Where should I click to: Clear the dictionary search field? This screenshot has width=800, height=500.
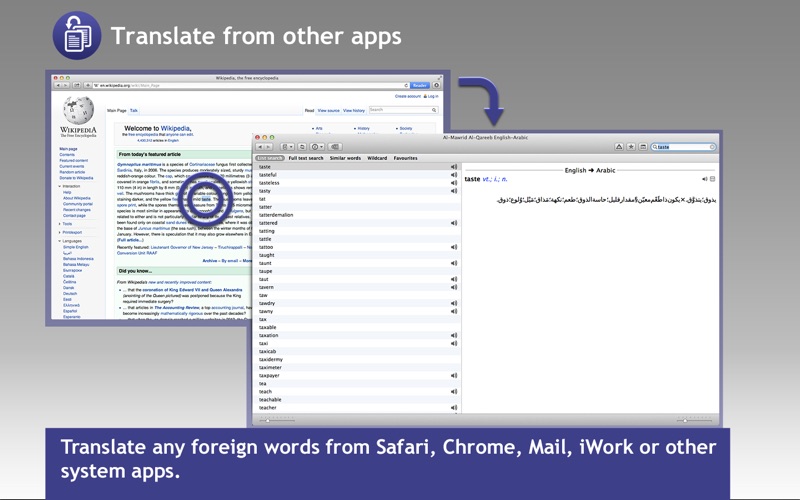pos(712,147)
